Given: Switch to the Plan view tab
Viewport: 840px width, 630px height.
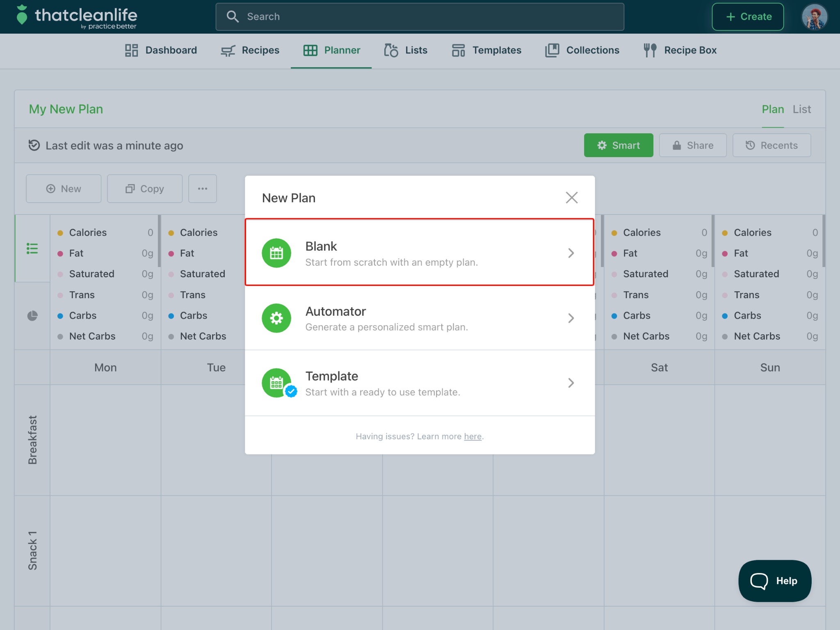Looking at the screenshot, I should coord(773,109).
